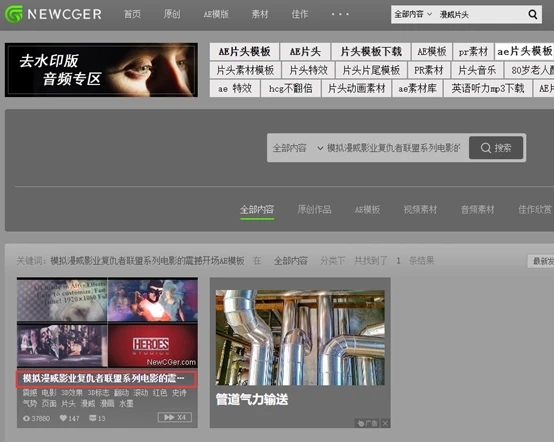Open the 去水印版音频专区 banner
555x443 pixels.
(101, 70)
